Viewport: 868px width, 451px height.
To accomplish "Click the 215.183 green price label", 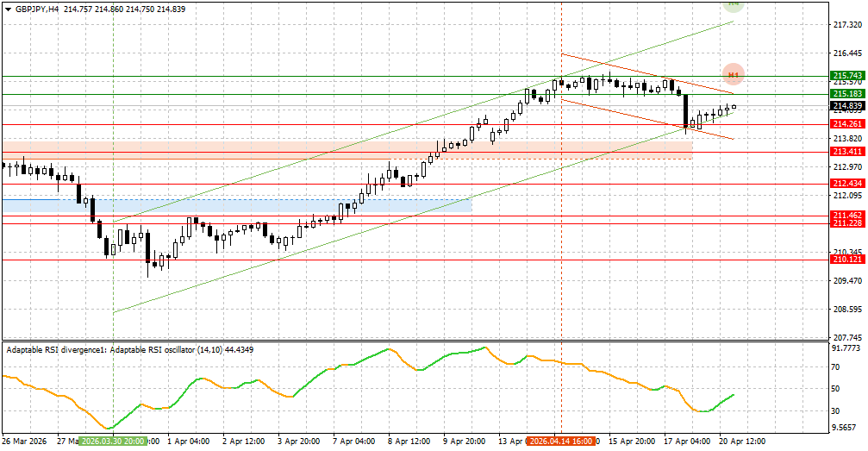I will click(x=847, y=94).
